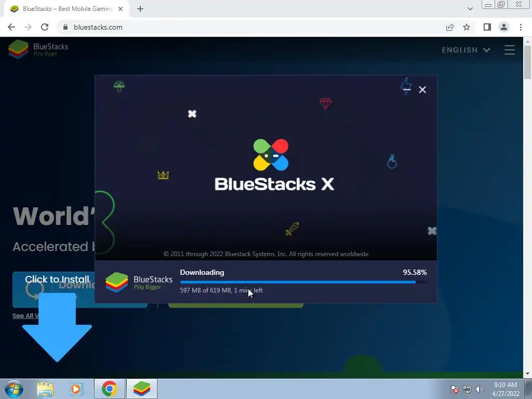Open Action Center flag icon
Viewport: 532px width, 399px height.
[x=454, y=389]
